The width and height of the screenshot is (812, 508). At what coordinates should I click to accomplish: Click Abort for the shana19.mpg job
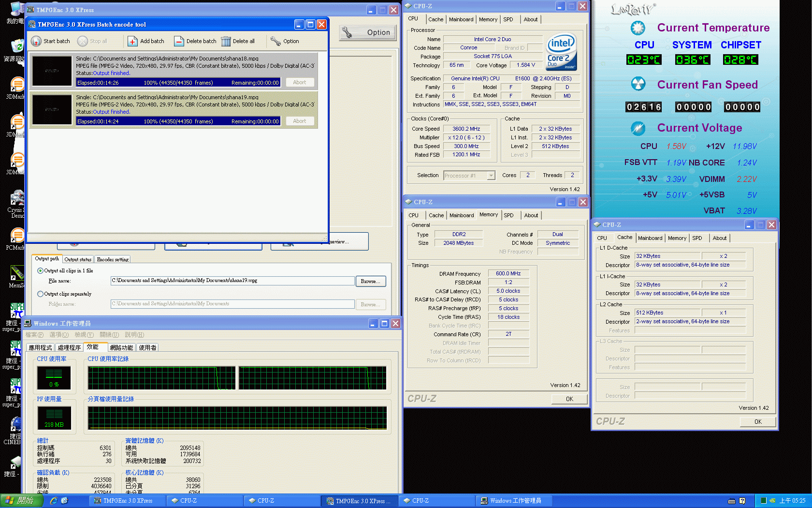tap(300, 121)
